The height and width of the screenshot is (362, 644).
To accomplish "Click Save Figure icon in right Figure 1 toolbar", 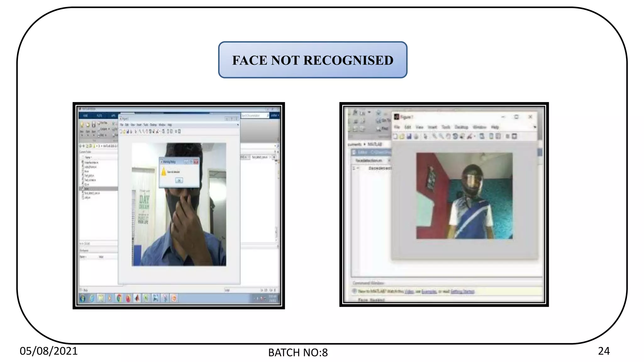I will (409, 136).
